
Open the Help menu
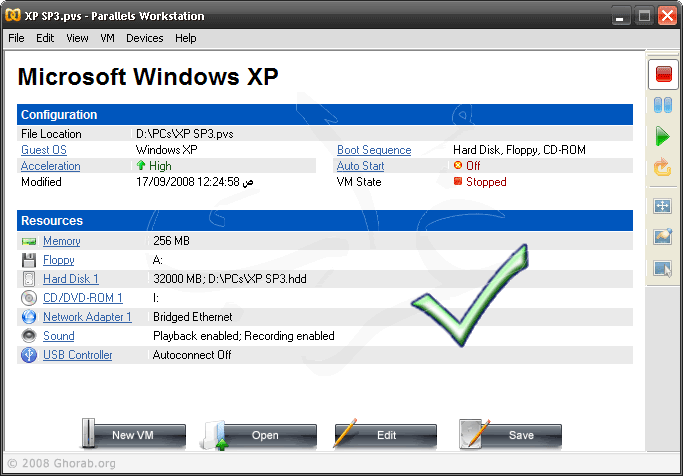click(x=186, y=38)
